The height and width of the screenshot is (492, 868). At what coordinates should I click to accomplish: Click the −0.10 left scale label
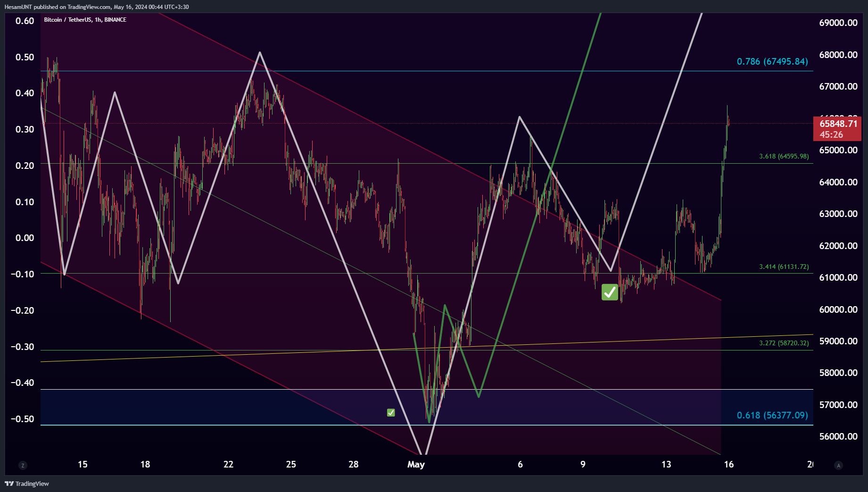tap(23, 274)
